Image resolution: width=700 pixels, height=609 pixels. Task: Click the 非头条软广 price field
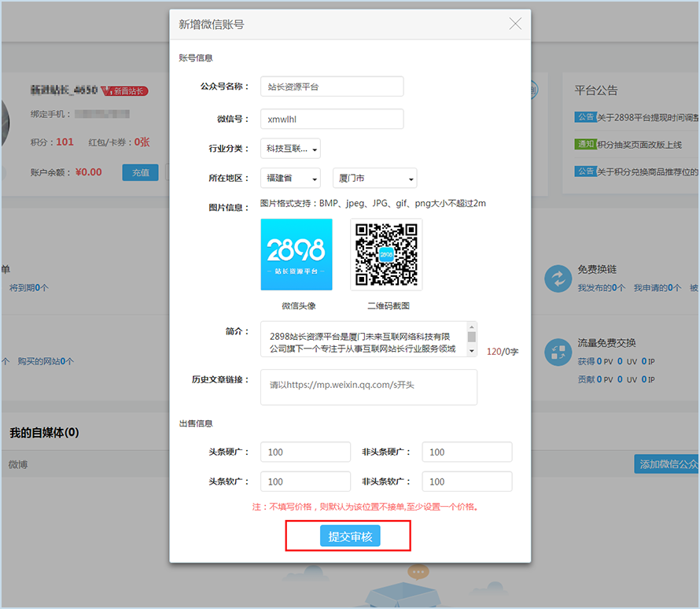click(467, 482)
